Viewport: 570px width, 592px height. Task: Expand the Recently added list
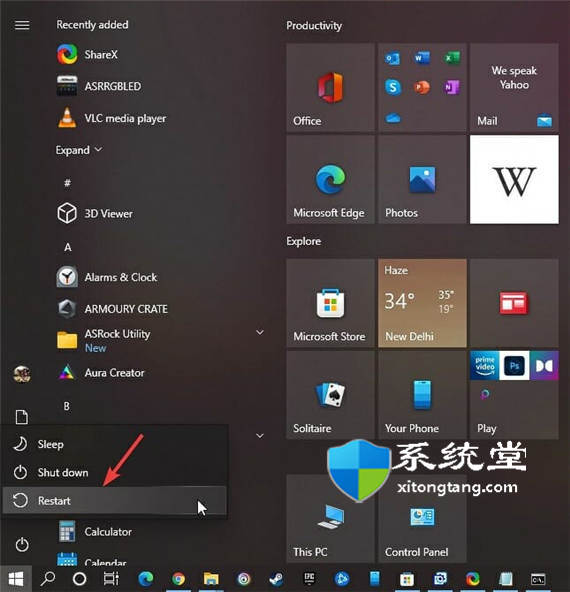click(79, 150)
